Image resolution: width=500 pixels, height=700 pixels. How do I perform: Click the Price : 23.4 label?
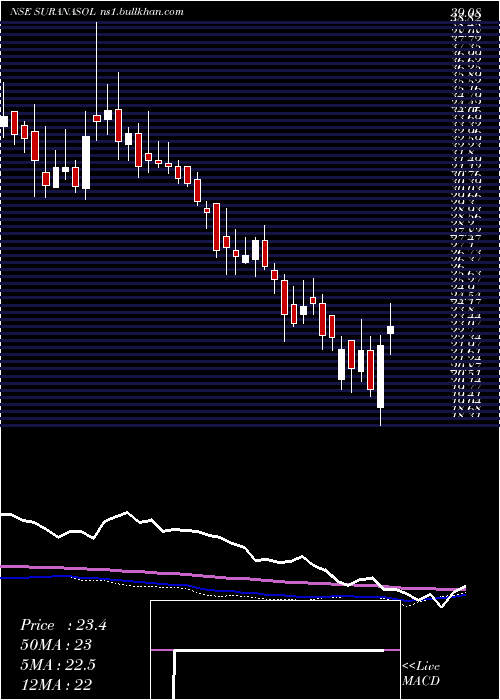[x=63, y=625]
